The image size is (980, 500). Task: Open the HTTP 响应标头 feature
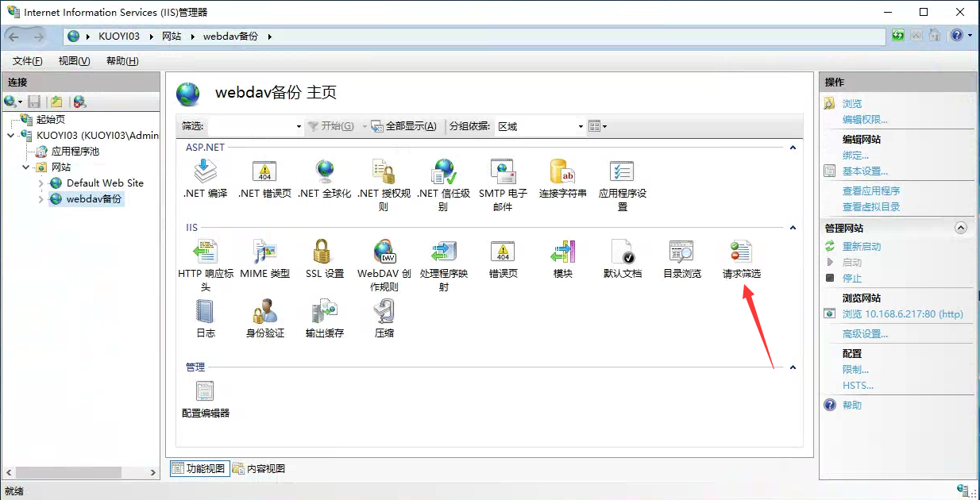[x=205, y=265]
